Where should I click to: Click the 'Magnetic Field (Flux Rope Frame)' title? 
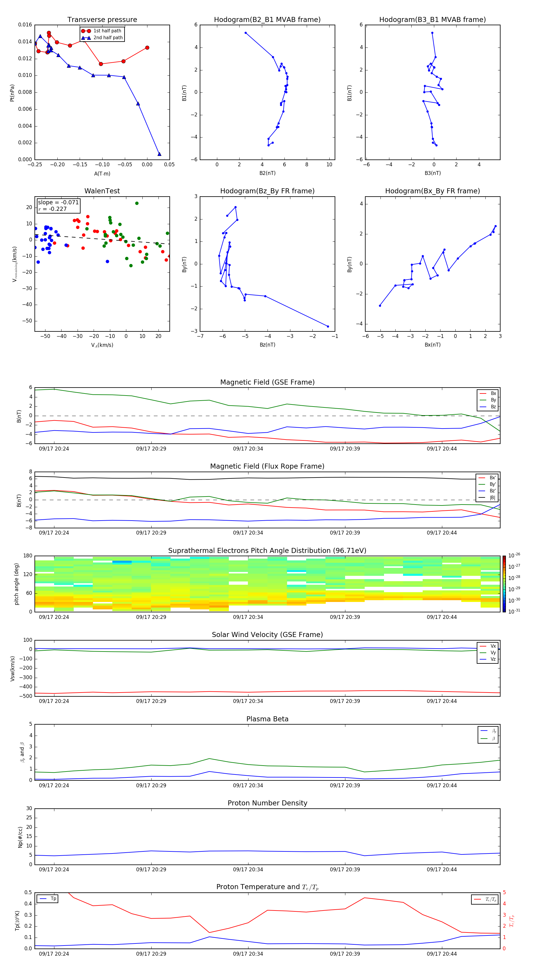click(x=267, y=467)
